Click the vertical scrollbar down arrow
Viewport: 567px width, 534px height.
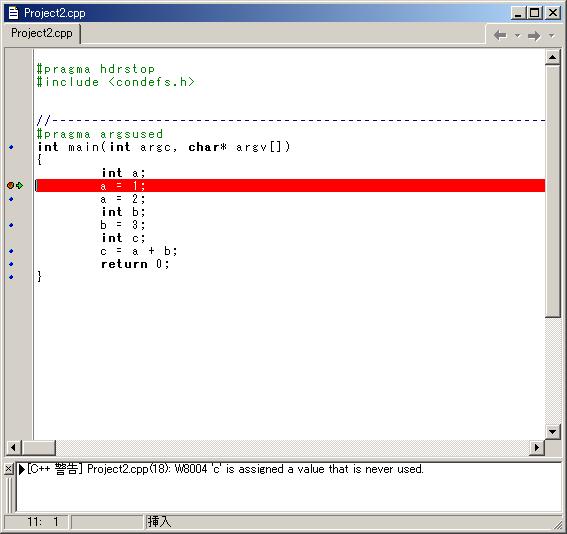tap(552, 431)
